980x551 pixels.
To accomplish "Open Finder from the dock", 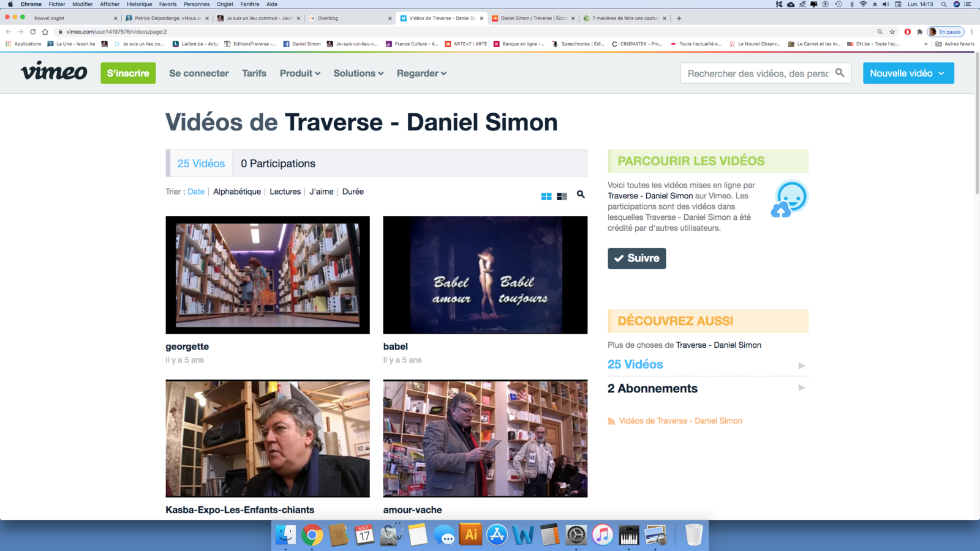I will (x=285, y=534).
